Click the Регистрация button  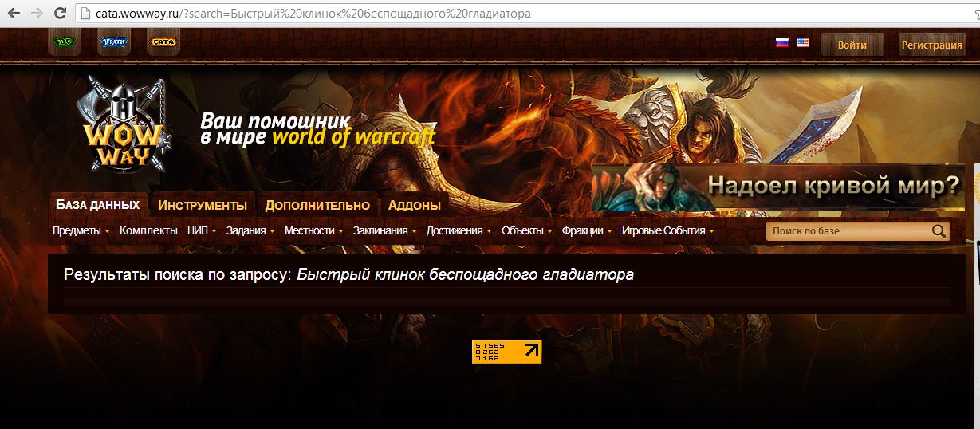(x=931, y=45)
